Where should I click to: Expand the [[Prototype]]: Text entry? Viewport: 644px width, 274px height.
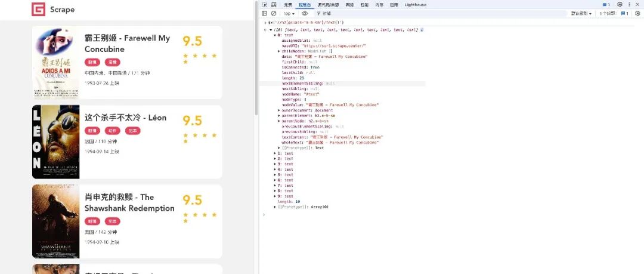279,147
